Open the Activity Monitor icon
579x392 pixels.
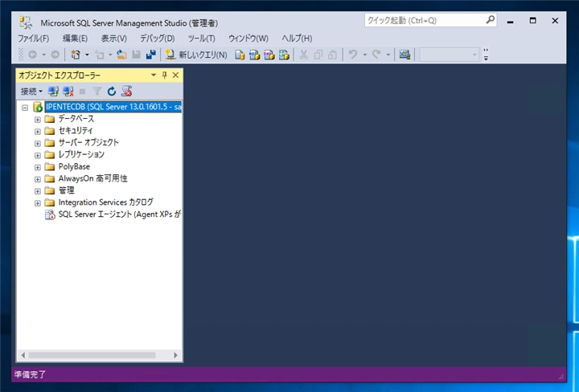(404, 55)
